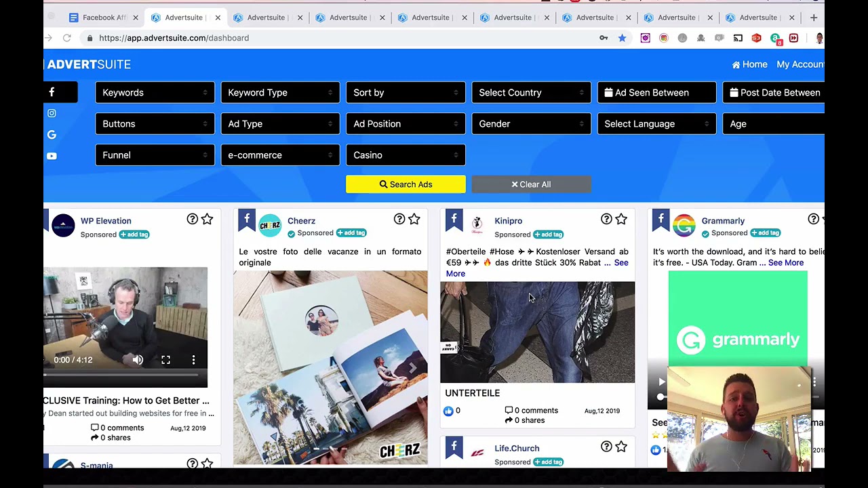The height and width of the screenshot is (488, 868).
Task: Select the Google network in sidebar
Action: coord(52,135)
